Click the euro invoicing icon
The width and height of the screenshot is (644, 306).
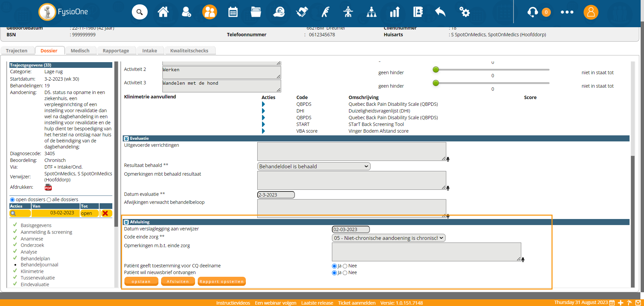[279, 12]
